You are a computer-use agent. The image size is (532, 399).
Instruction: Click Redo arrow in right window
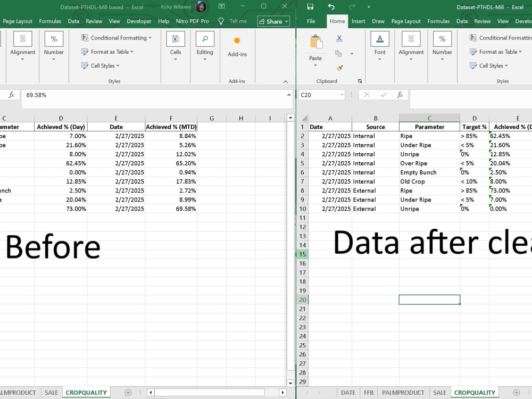point(352,7)
